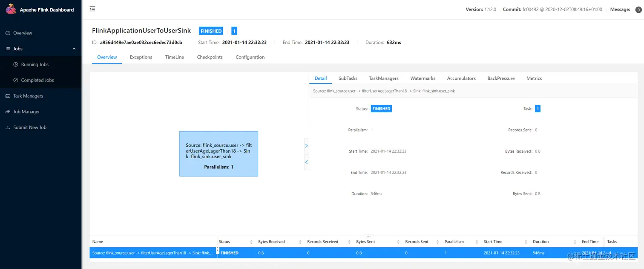Open the TaskManagers detail tab
Viewport: 644px width, 269px height.
click(x=384, y=78)
